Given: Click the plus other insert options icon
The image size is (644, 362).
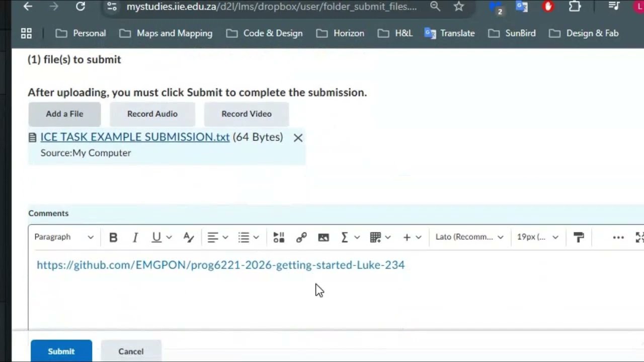Looking at the screenshot, I should point(407,237).
